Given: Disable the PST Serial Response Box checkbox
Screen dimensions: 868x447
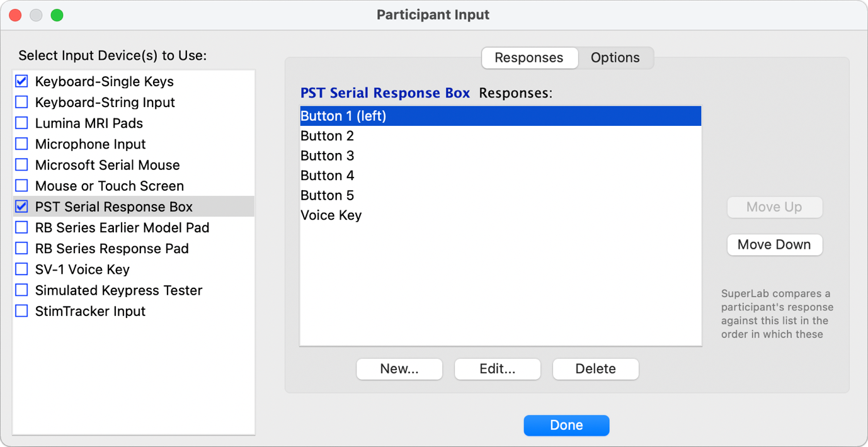Looking at the screenshot, I should coord(22,207).
